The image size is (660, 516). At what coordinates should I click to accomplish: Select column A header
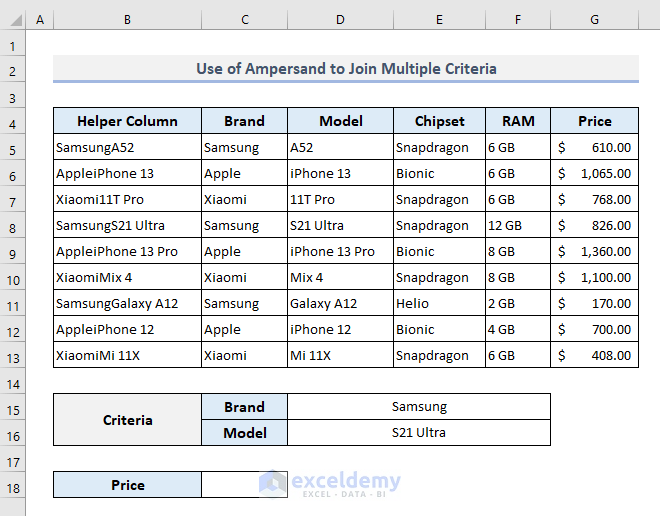pos(40,20)
